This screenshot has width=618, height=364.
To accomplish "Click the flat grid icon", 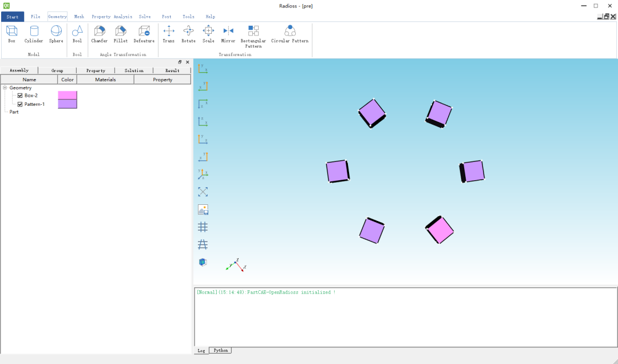I will click(203, 227).
